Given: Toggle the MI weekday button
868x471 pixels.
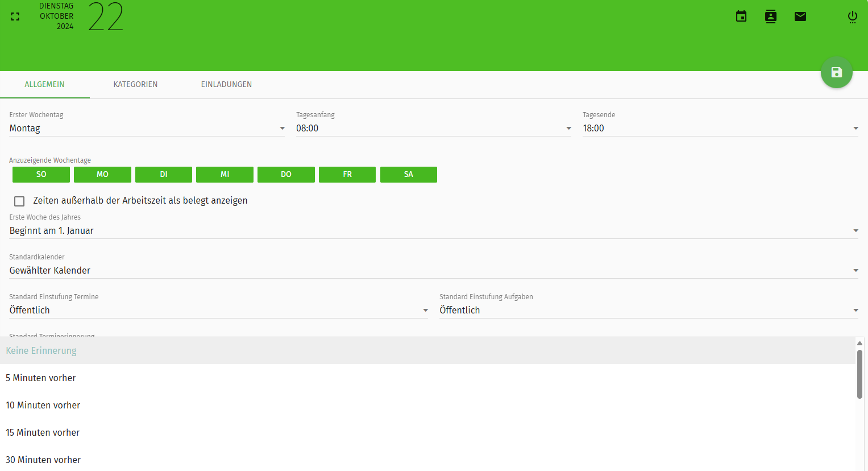Looking at the screenshot, I should 225,175.
